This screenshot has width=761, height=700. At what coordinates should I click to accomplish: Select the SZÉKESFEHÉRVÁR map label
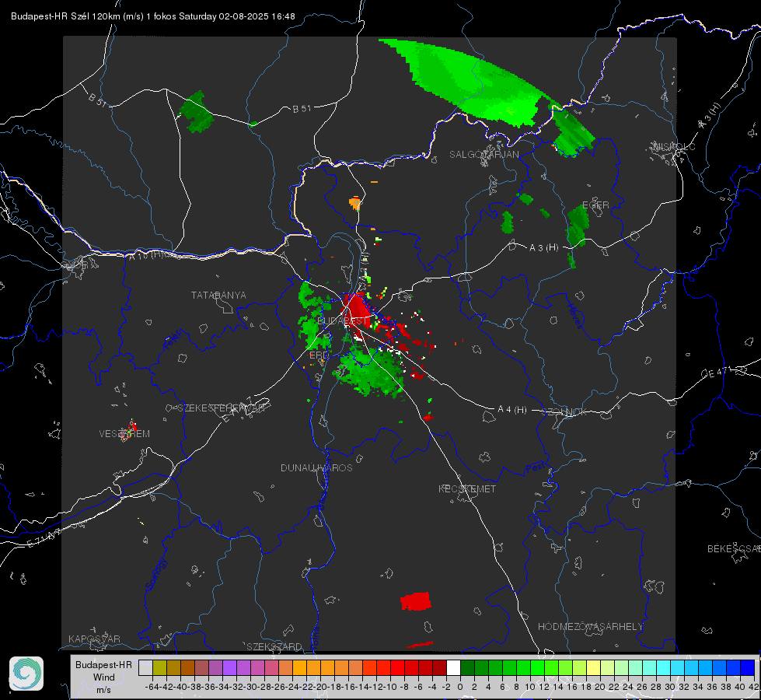(x=221, y=408)
